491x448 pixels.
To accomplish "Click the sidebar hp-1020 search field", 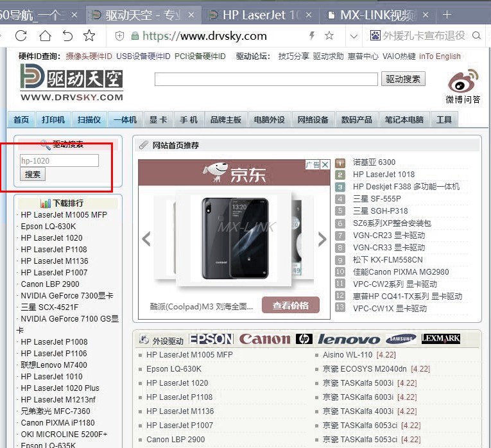I will 59,160.
